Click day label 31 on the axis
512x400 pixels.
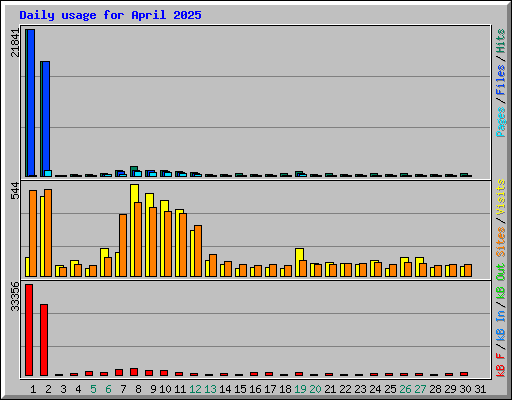(480, 389)
